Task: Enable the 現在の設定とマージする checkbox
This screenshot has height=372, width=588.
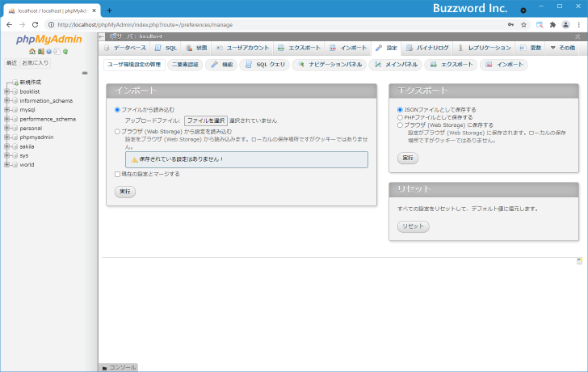Action: point(117,174)
